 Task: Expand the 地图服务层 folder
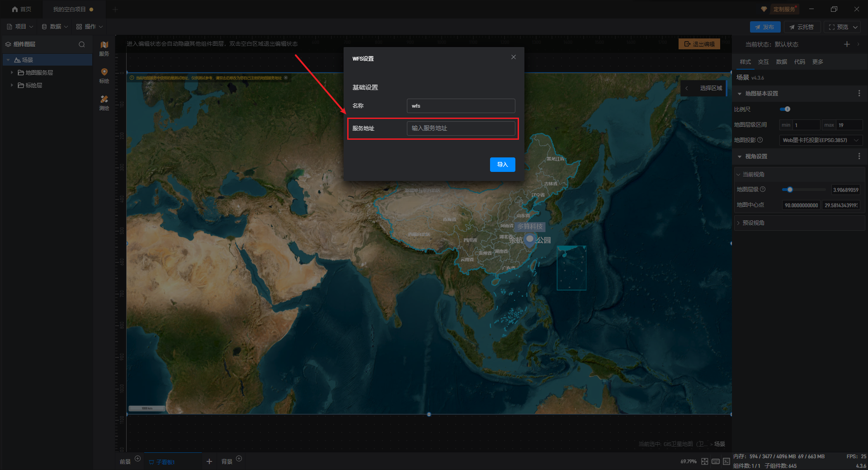tap(12, 72)
